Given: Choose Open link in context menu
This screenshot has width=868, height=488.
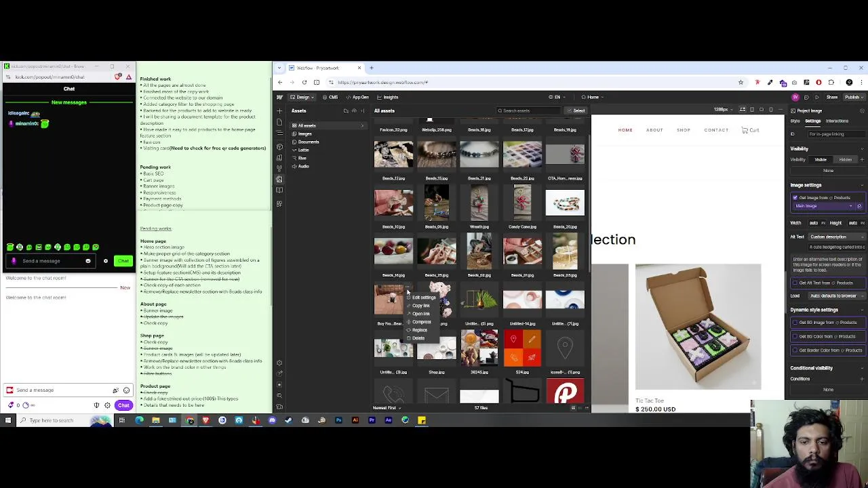Looking at the screenshot, I should [x=420, y=314].
